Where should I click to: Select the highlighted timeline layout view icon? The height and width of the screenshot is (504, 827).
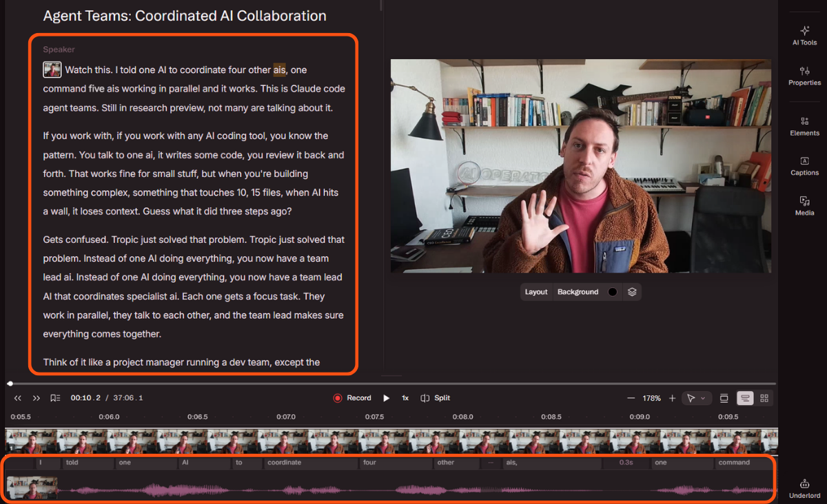[x=744, y=398]
